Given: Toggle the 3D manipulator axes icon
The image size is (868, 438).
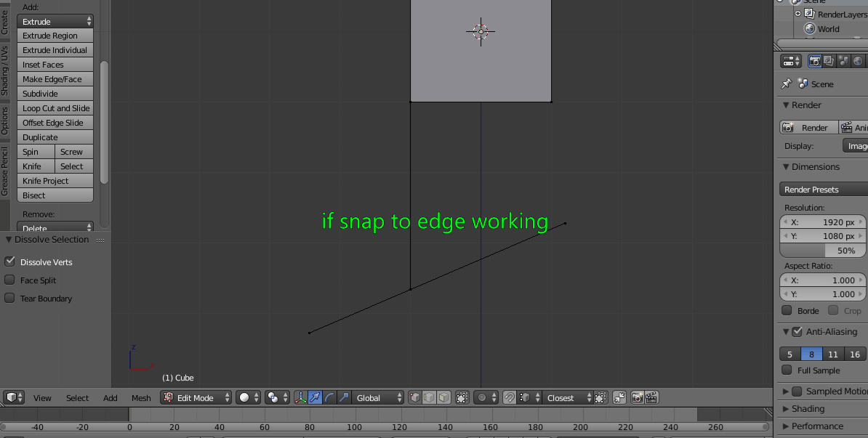Looking at the screenshot, I should point(300,397).
